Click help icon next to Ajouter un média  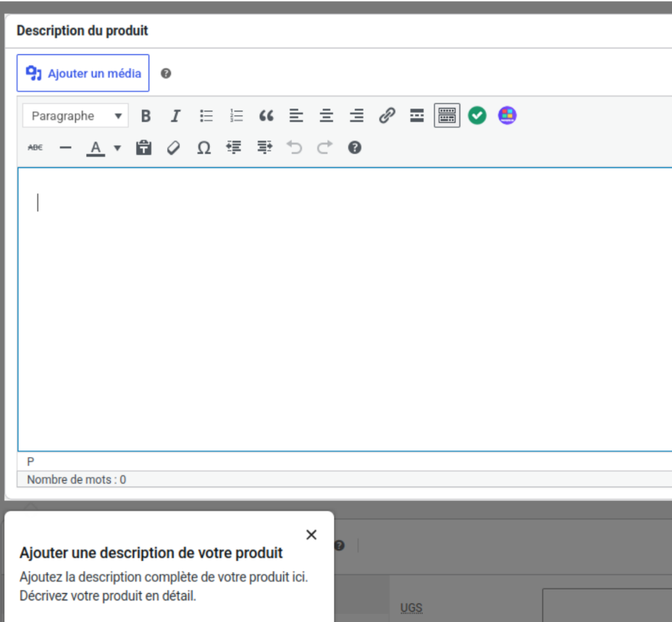point(166,73)
